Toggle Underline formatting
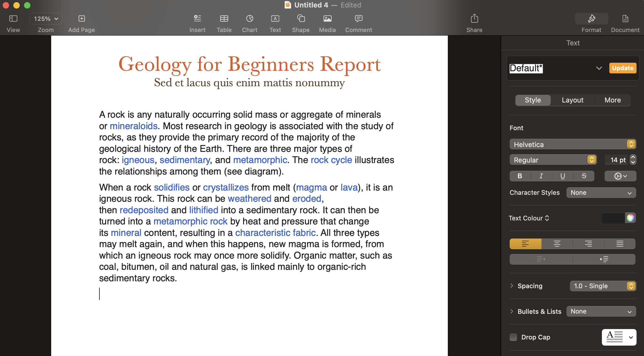This screenshot has width=644, height=356. pos(563,176)
